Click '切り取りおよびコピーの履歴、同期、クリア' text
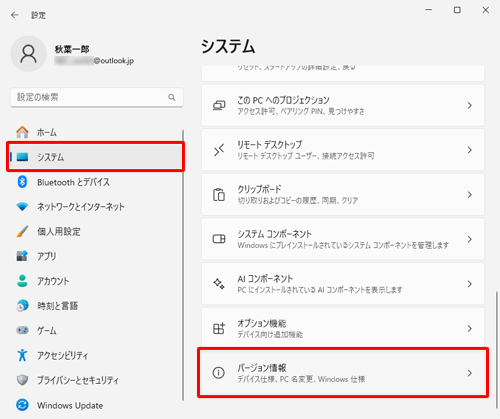 298,201
